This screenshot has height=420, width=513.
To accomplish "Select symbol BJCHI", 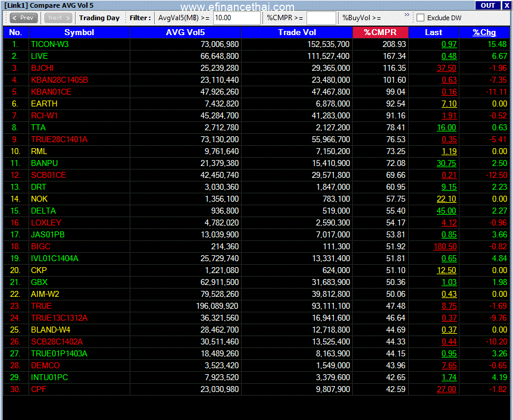I will (x=42, y=68).
